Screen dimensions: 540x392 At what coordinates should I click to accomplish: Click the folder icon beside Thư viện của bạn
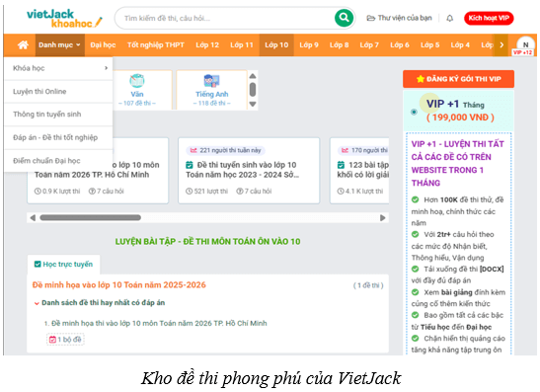(x=370, y=18)
